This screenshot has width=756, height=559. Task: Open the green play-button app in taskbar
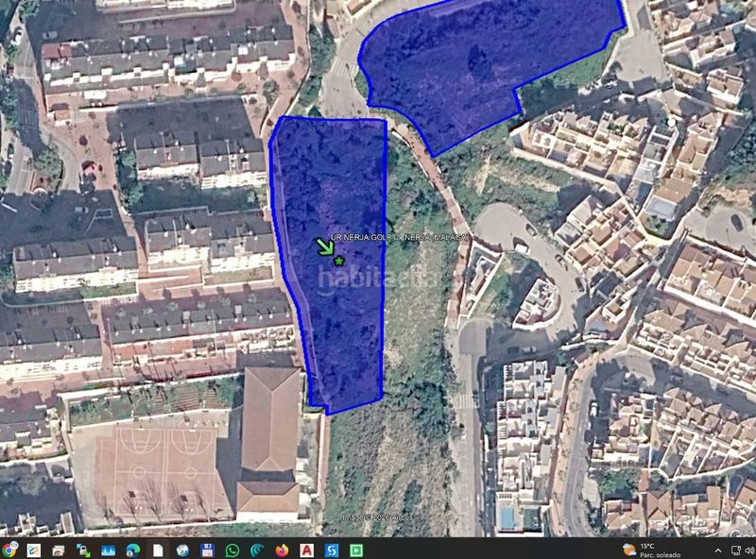tap(356, 550)
